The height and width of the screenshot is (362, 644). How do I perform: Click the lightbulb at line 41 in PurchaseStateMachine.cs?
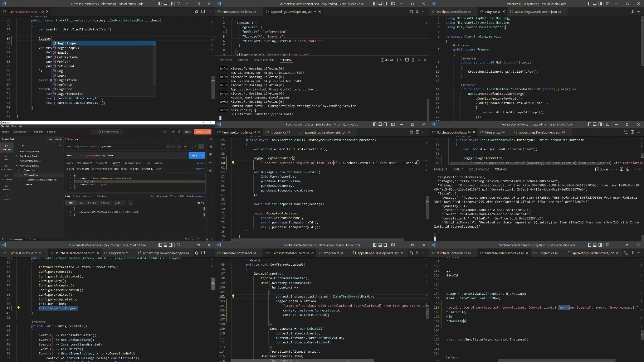(18, 308)
